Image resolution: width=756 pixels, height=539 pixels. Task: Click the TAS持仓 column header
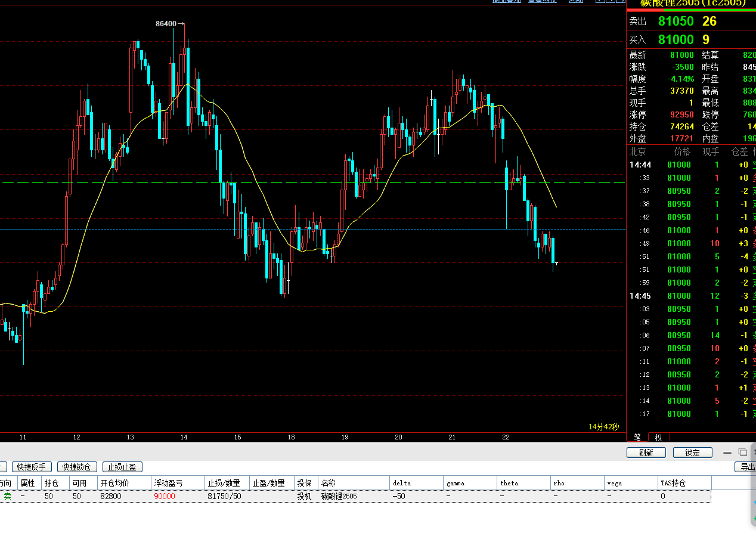point(673,483)
